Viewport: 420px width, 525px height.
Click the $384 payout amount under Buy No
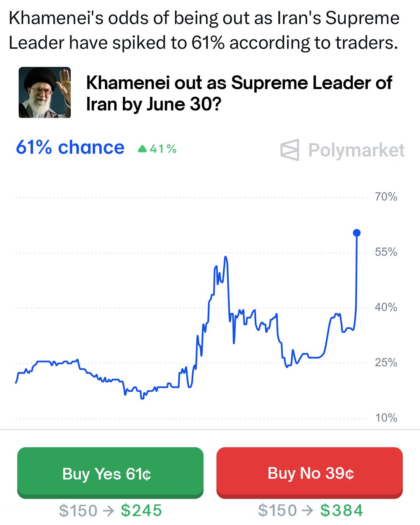(x=341, y=511)
